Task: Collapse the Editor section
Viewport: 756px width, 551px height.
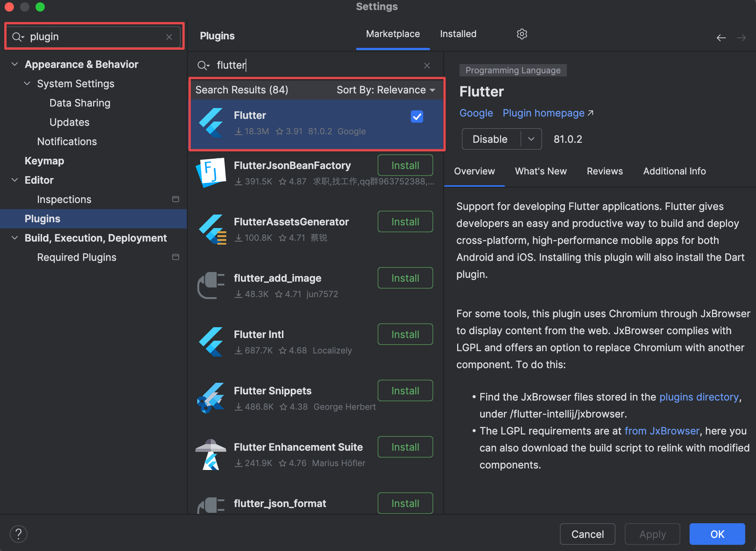Action: [x=15, y=180]
